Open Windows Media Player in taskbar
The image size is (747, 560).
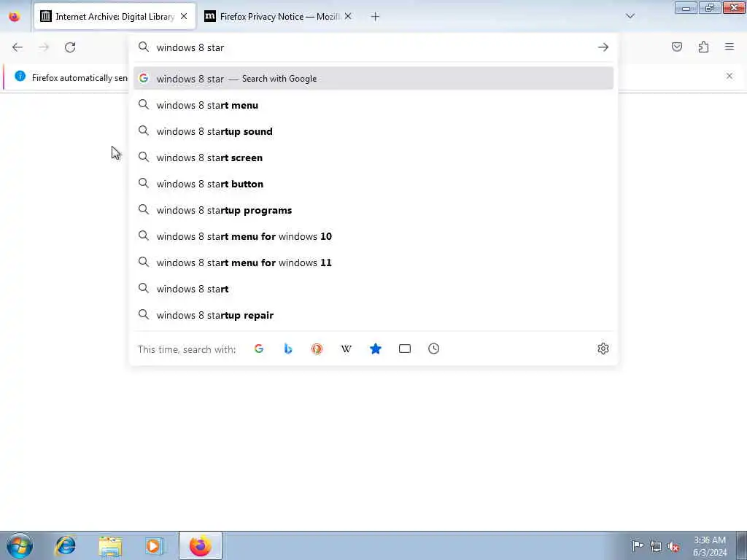pos(155,545)
